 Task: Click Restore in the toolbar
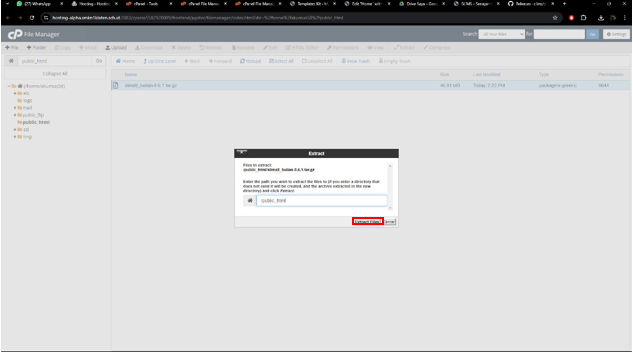pos(210,48)
